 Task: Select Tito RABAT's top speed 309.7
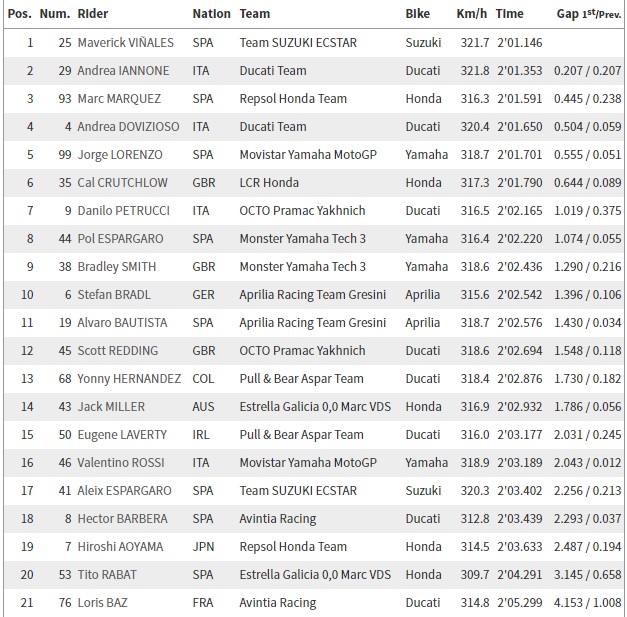click(x=472, y=575)
